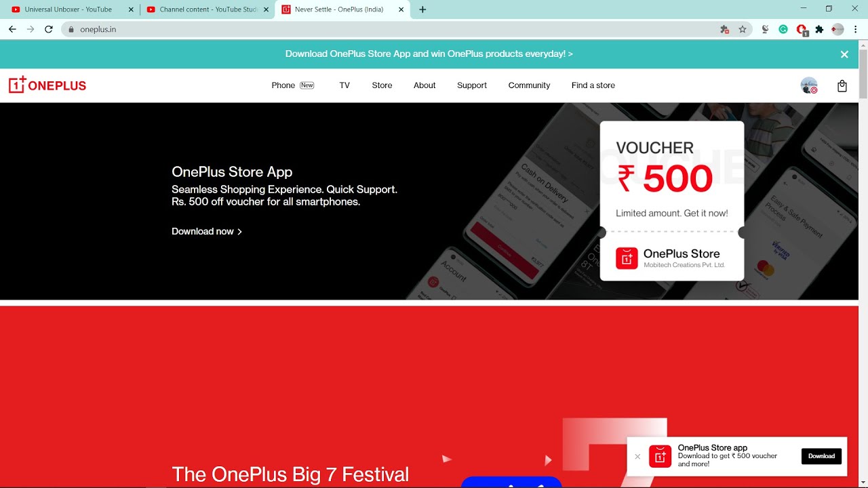The image size is (868, 488).
Task: Open the Chrome extensions puzzle menu
Action: click(819, 29)
